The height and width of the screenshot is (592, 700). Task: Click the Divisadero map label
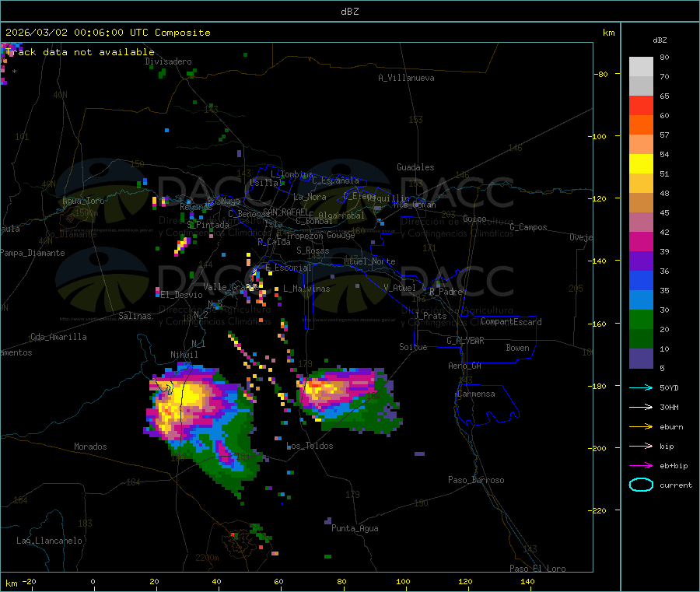click(168, 61)
